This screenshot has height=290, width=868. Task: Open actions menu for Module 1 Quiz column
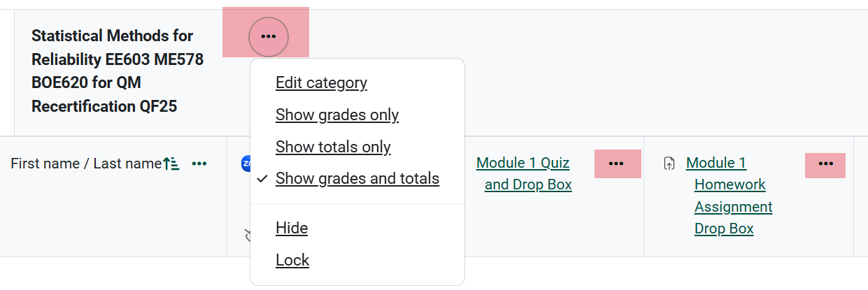pyautogui.click(x=616, y=164)
